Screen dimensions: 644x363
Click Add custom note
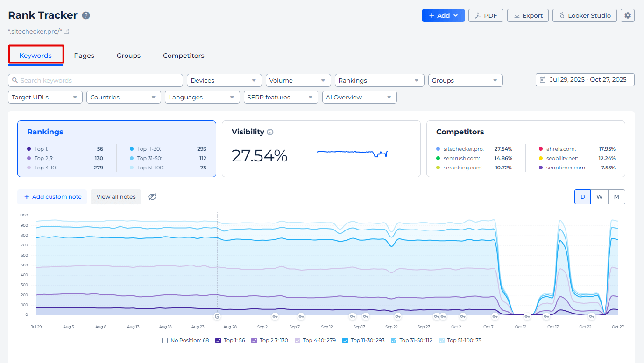(53, 197)
